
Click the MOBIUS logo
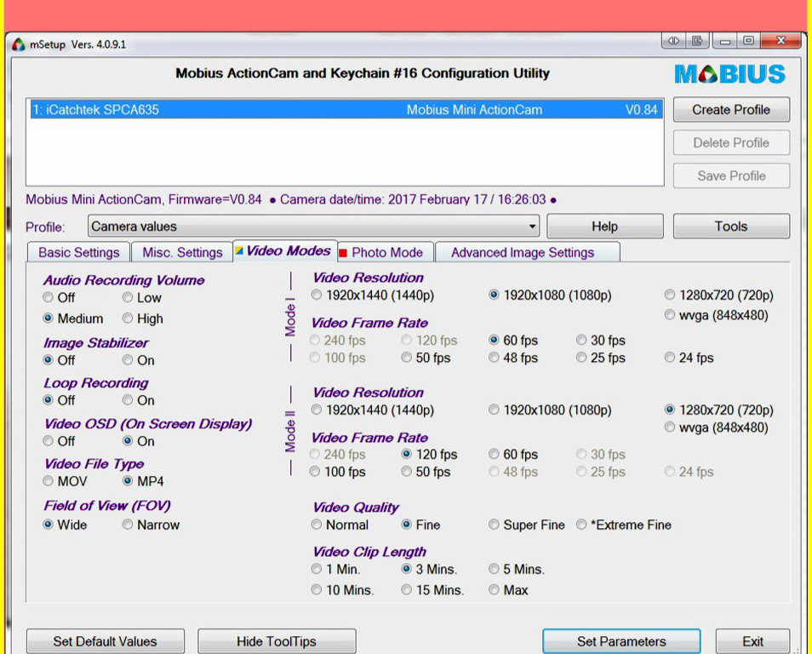(730, 75)
